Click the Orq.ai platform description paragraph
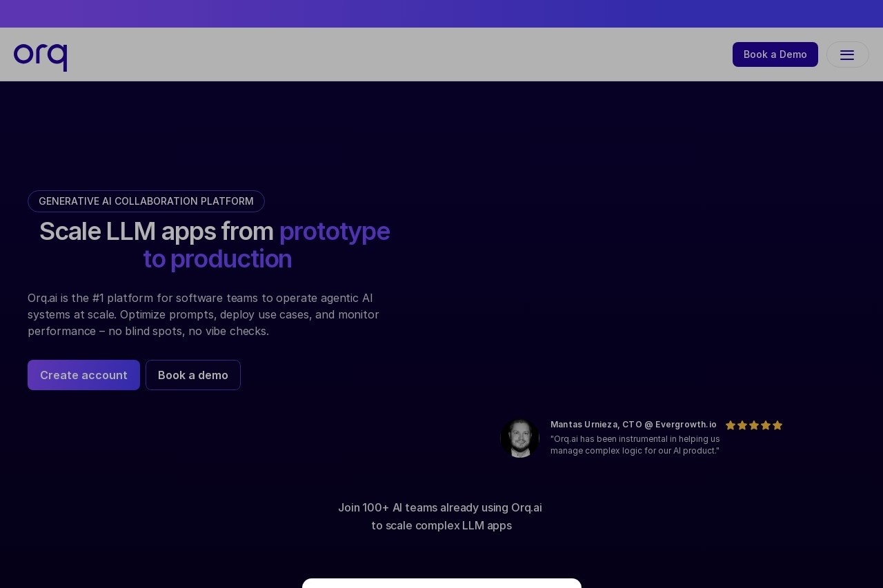 coord(204,314)
